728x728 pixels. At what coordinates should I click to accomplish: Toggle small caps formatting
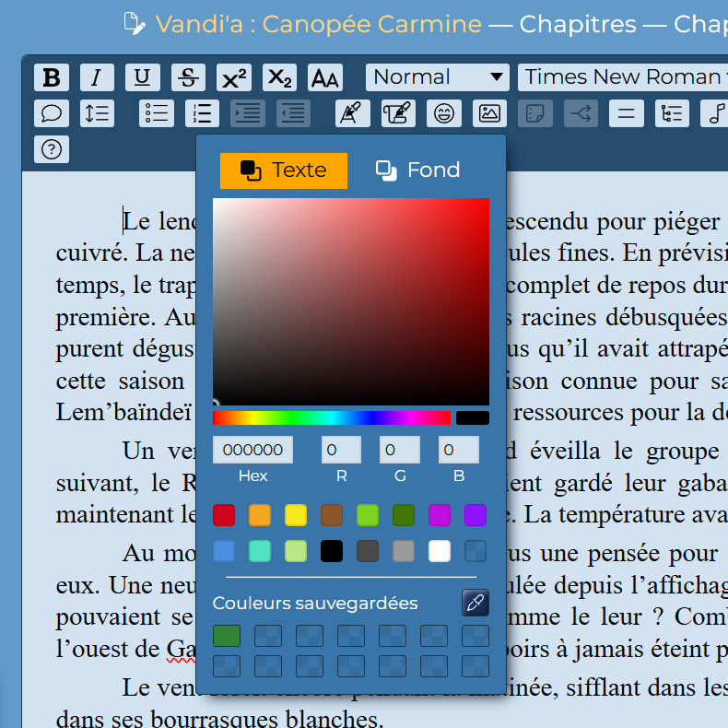tap(325, 77)
